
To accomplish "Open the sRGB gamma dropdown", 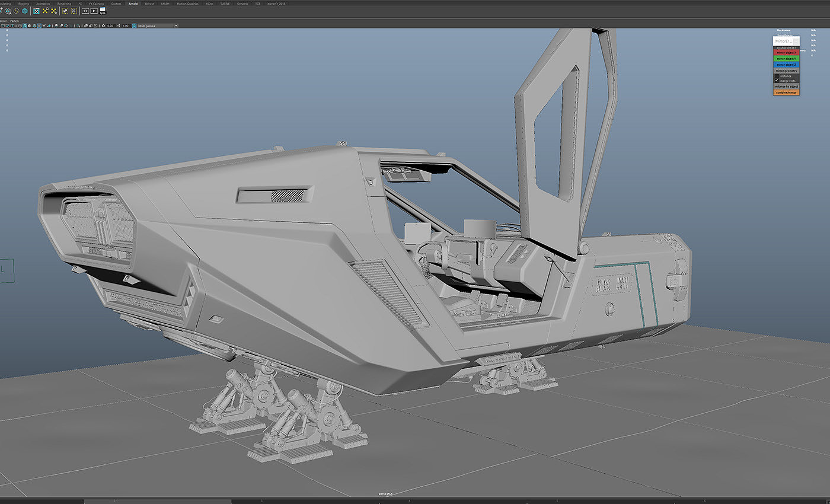I will pyautogui.click(x=157, y=25).
